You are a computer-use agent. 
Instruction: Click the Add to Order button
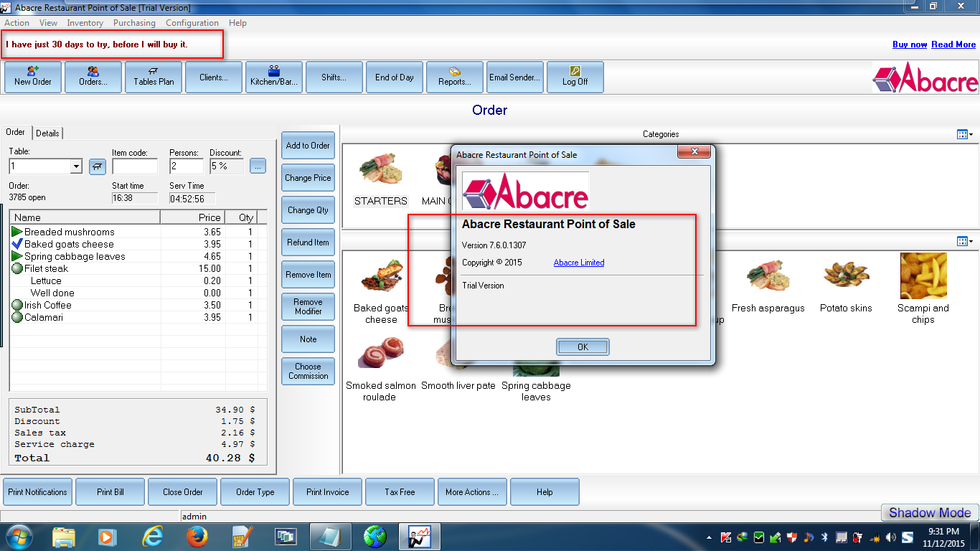(x=308, y=146)
